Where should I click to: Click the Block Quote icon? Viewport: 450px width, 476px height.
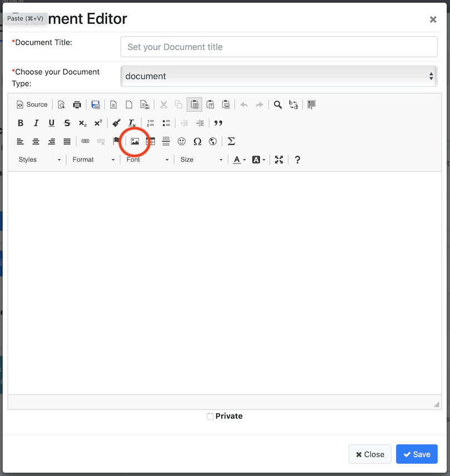[218, 123]
